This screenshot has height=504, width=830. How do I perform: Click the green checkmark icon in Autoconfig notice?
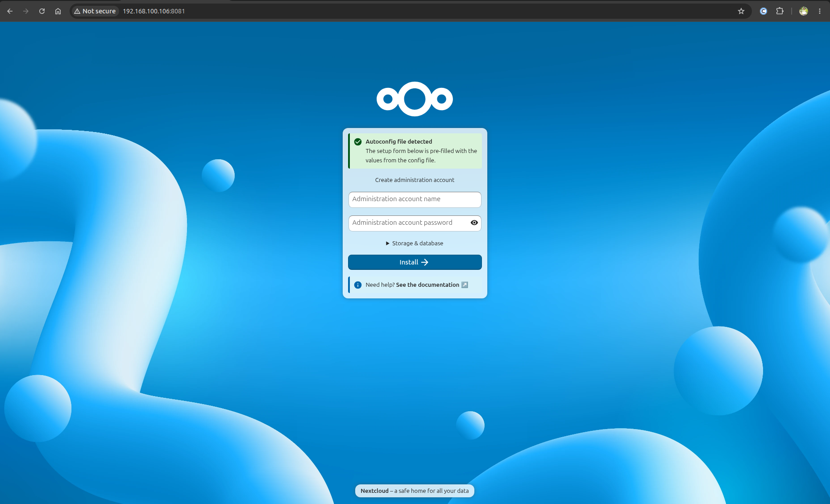pos(358,142)
